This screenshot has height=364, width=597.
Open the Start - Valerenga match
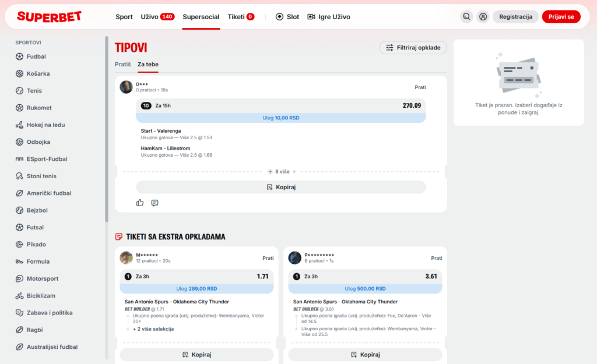click(161, 131)
